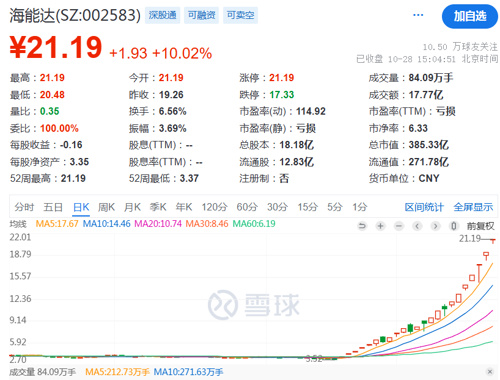Click the chart reset undo icon
This screenshot has height=380, width=500.
362,226
